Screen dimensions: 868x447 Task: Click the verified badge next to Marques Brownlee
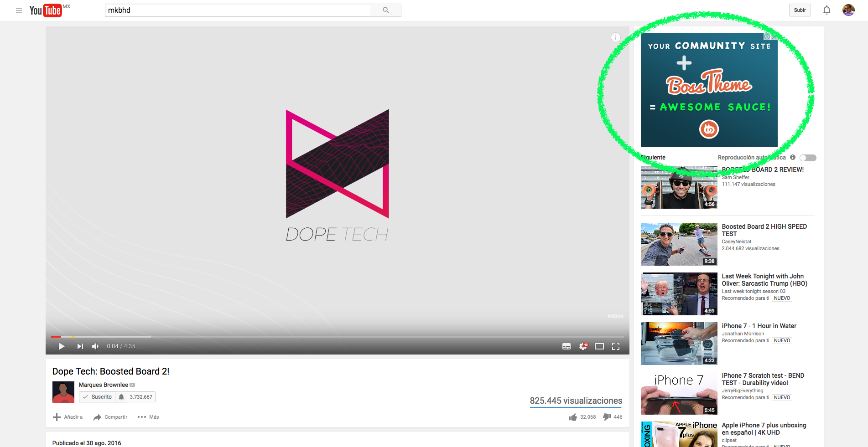pos(132,385)
